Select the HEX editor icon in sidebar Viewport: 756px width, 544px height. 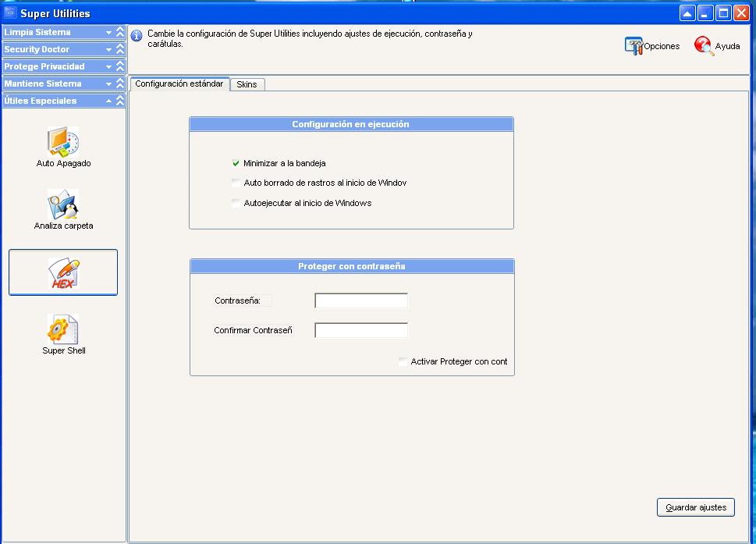[x=63, y=272]
